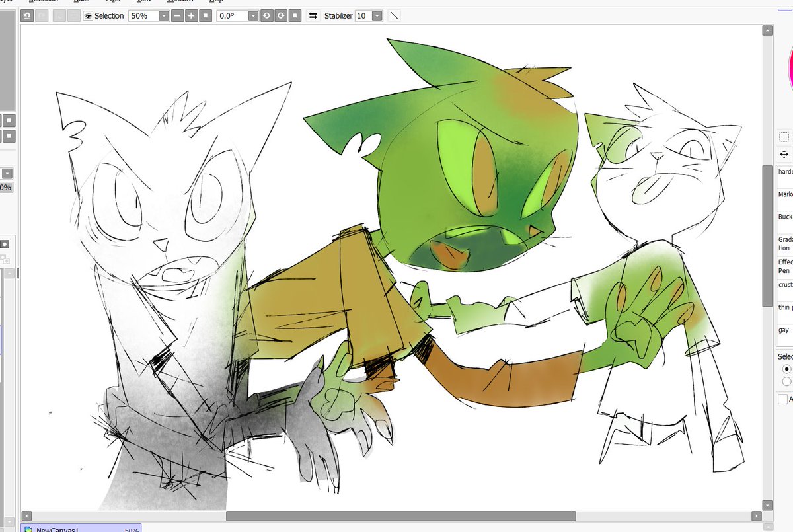This screenshot has width=793, height=532.
Task: Toggle the straight line drawing mode icon
Action: (x=394, y=15)
